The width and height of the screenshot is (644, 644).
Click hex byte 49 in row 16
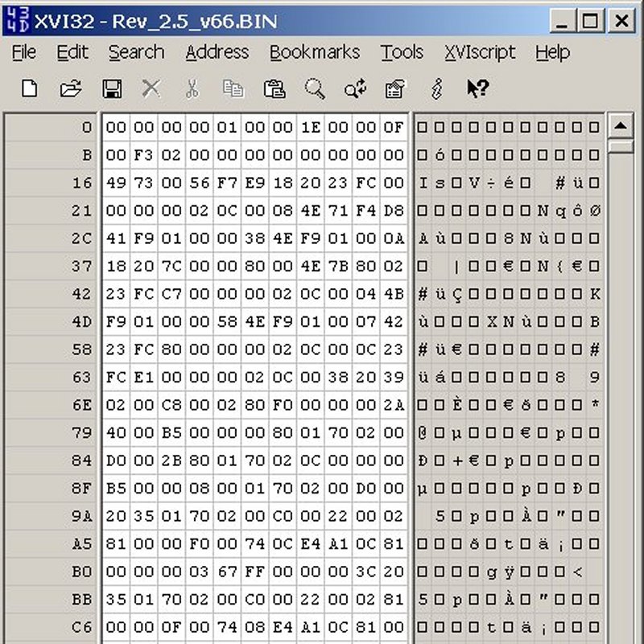116,183
